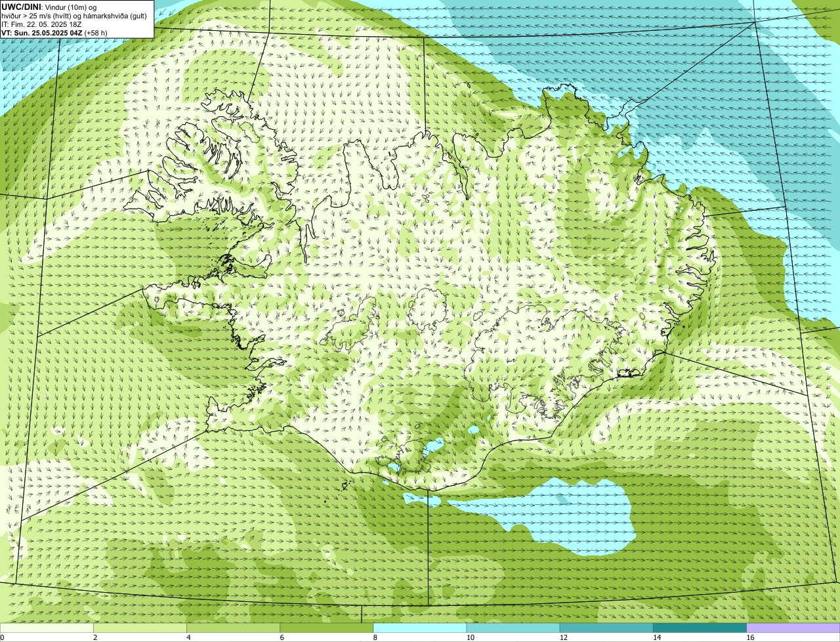Click the purple legend swatch above 16 m/s

793,628
